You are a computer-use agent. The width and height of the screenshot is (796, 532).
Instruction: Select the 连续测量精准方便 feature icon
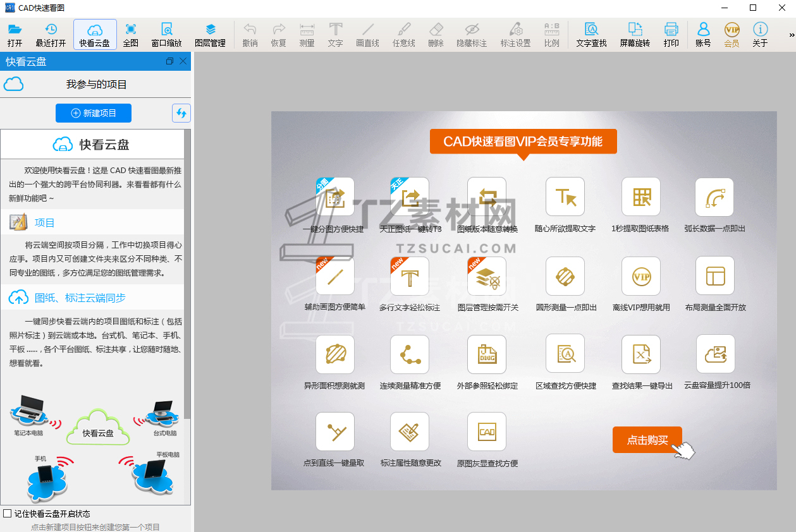point(410,354)
